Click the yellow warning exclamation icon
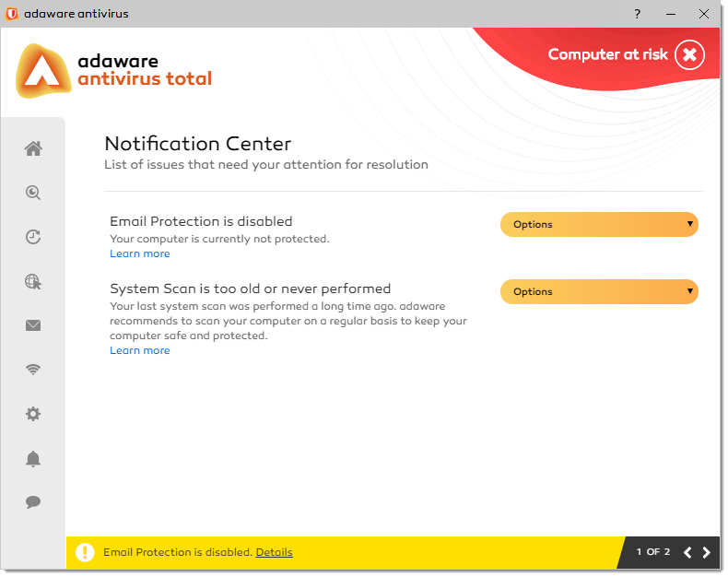 click(x=85, y=552)
